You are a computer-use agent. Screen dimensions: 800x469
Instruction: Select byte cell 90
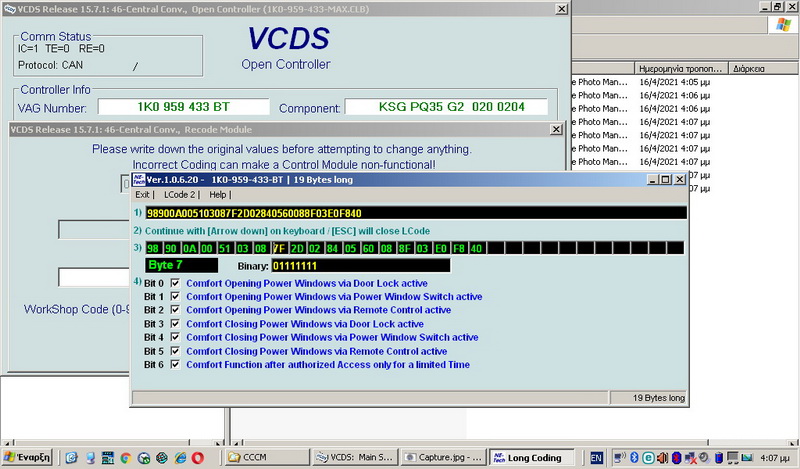[170, 248]
